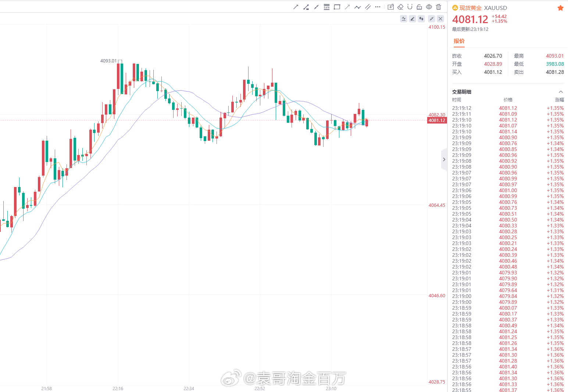Click the 23:10 time axis label
The image size is (568, 392).
click(x=331, y=388)
